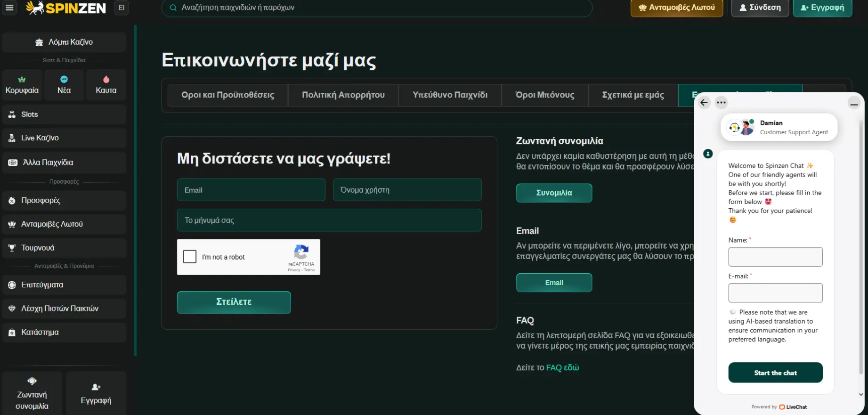This screenshot has width=868, height=415.
Task: Follow the FAQ εδώ link
Action: (x=562, y=367)
